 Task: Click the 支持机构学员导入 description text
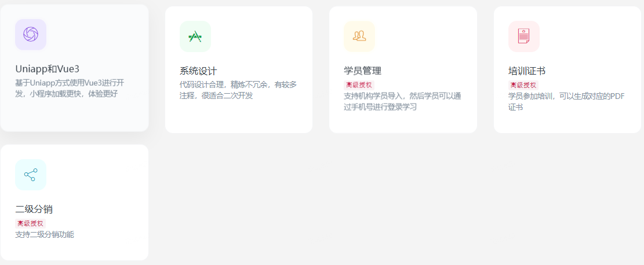(402, 101)
